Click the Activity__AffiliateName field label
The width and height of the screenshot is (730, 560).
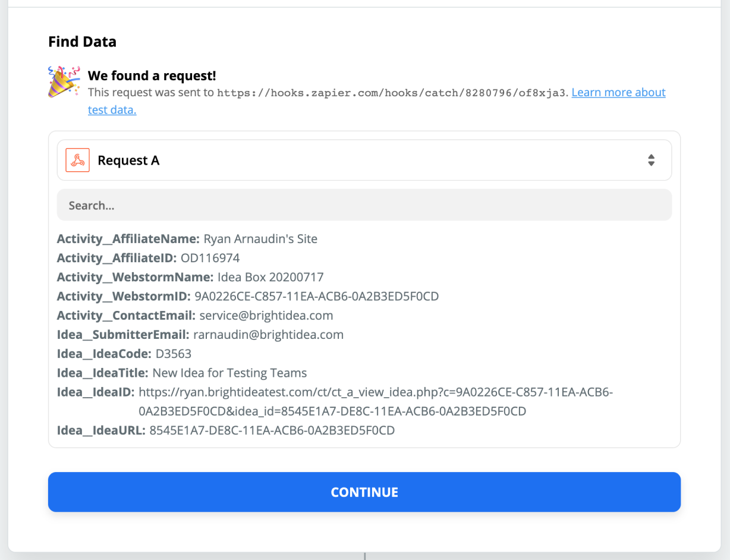click(128, 239)
